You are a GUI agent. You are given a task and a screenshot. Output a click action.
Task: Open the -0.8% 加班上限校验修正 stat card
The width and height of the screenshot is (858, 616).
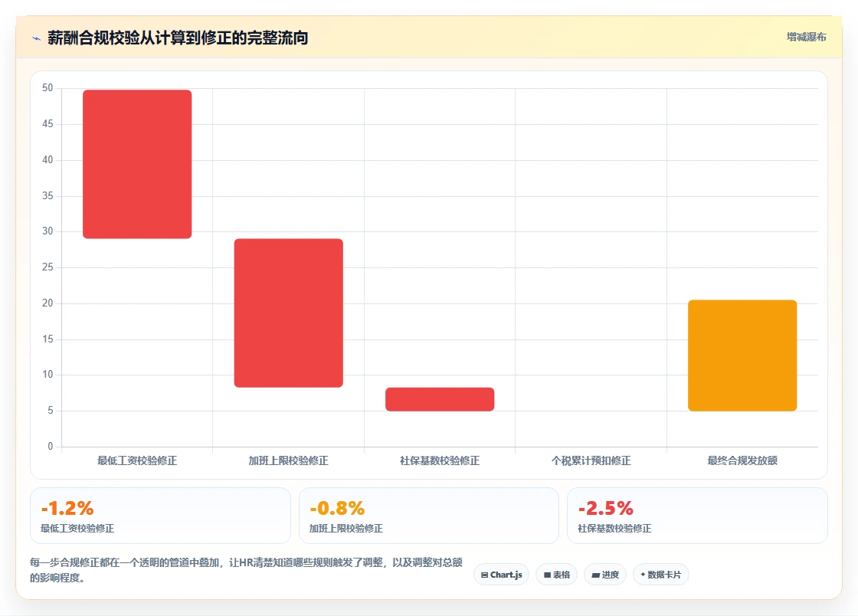click(x=429, y=516)
